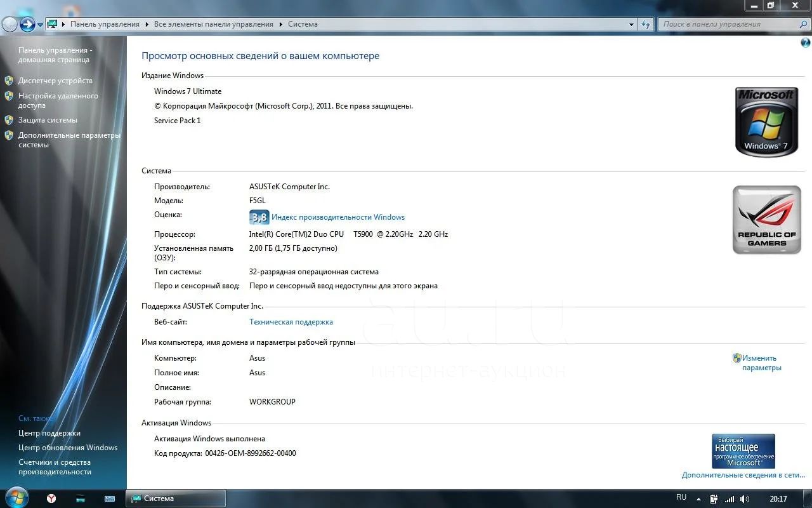This screenshot has height=508, width=812.
Task: Click the network signal tray icon
Action: [730, 499]
